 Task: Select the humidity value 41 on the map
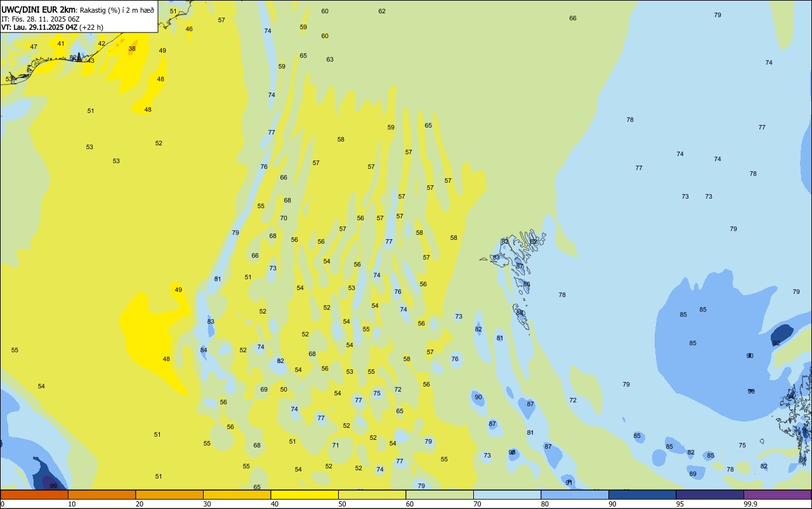(x=61, y=44)
